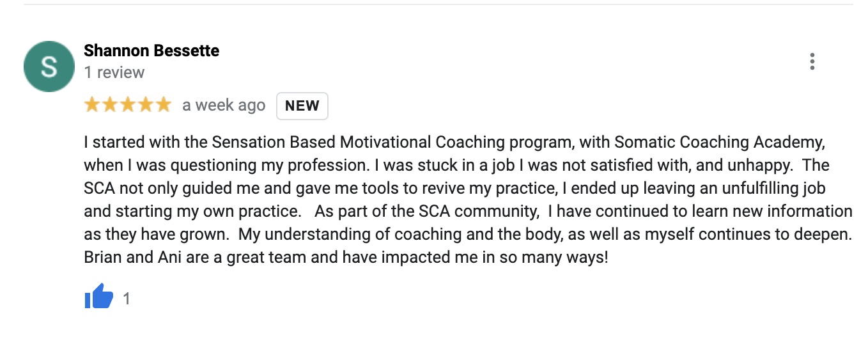868x344 pixels.
Task: Click Shannon Bessette's green S avatar
Action: point(49,66)
